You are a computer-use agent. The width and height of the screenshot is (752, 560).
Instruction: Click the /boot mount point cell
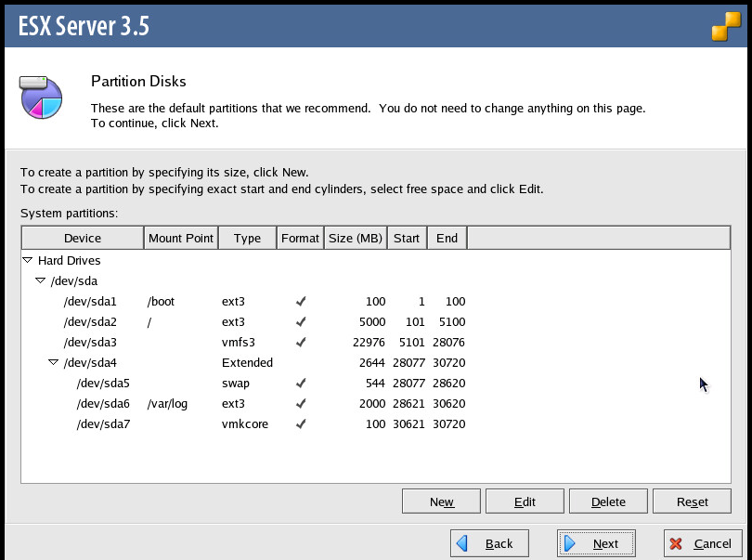click(161, 301)
